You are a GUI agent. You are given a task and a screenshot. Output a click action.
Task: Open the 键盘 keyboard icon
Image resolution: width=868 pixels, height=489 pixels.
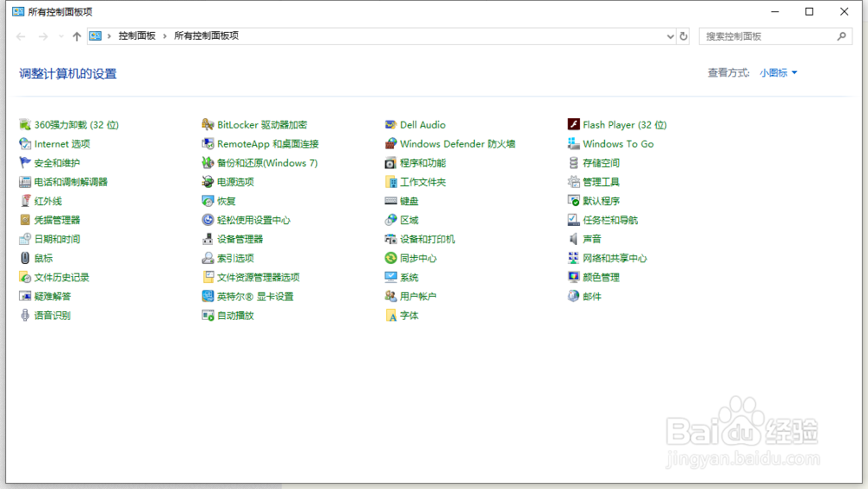tap(391, 201)
